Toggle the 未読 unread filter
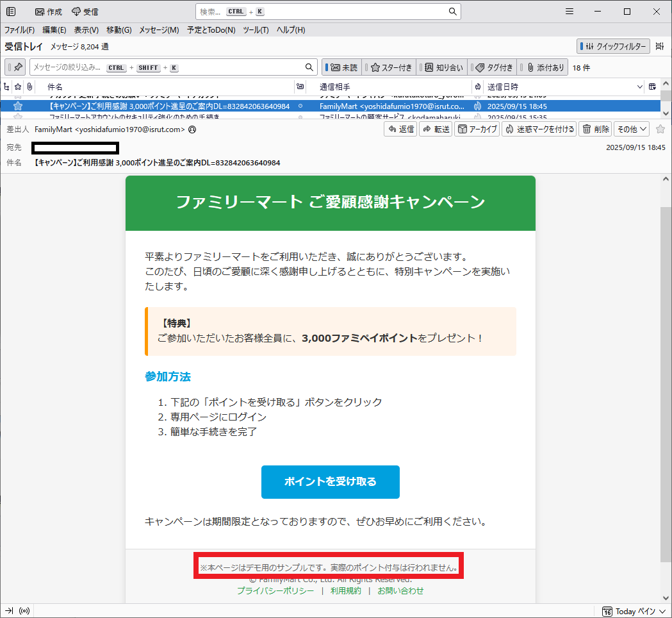672x618 pixels. coord(342,67)
